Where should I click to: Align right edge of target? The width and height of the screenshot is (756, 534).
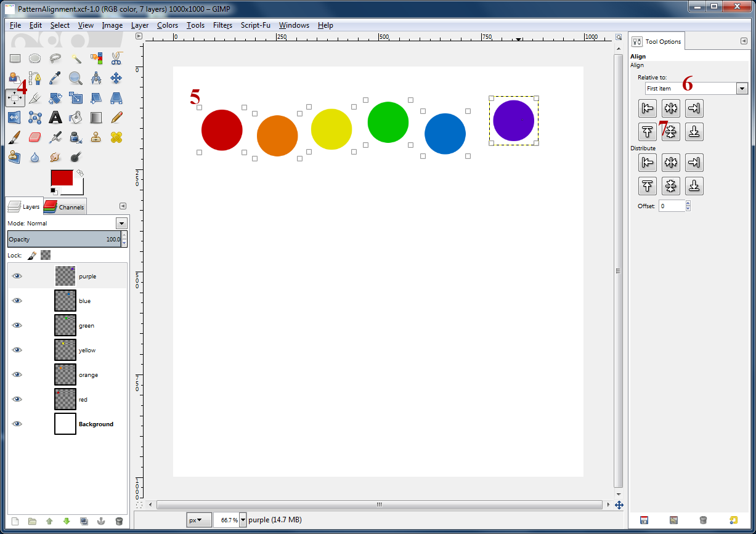(x=694, y=109)
